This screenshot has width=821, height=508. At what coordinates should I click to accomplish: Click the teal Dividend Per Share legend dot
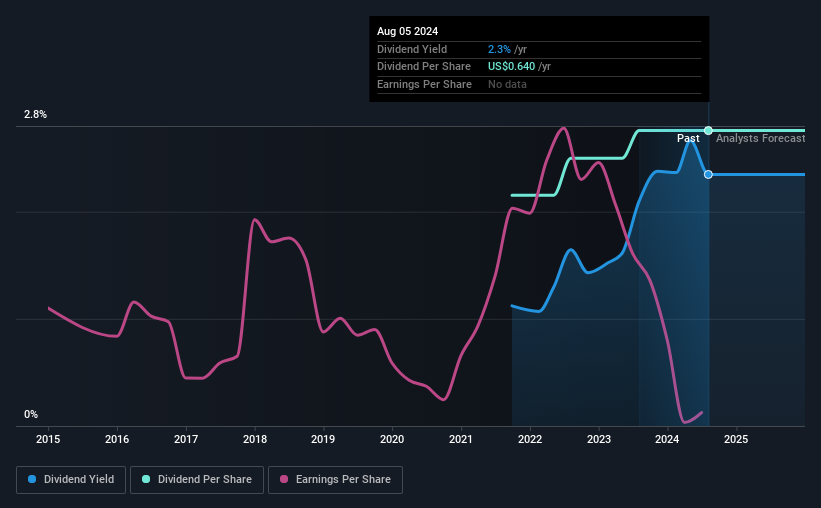pos(146,479)
